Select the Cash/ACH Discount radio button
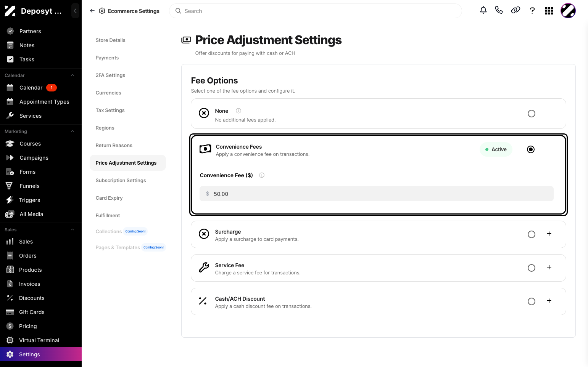 pos(531,301)
